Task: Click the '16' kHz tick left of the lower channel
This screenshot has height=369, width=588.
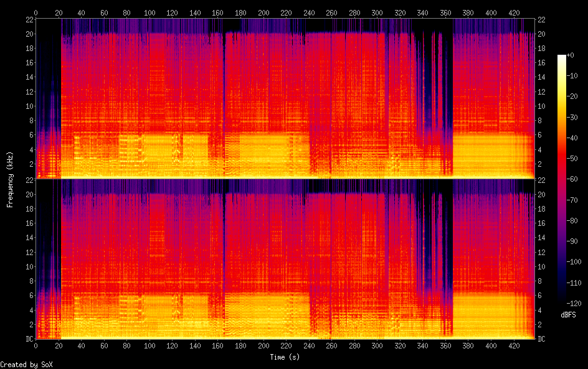Action: [x=28, y=223]
